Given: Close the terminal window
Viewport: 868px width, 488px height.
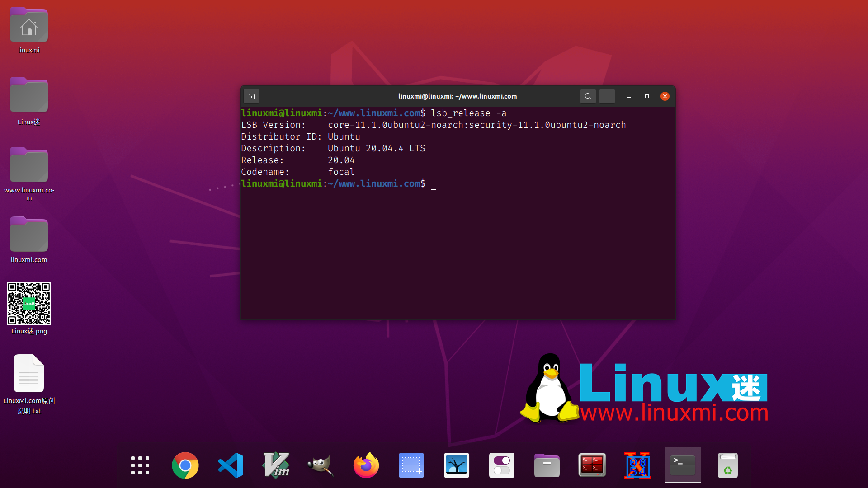Looking at the screenshot, I should click(665, 96).
